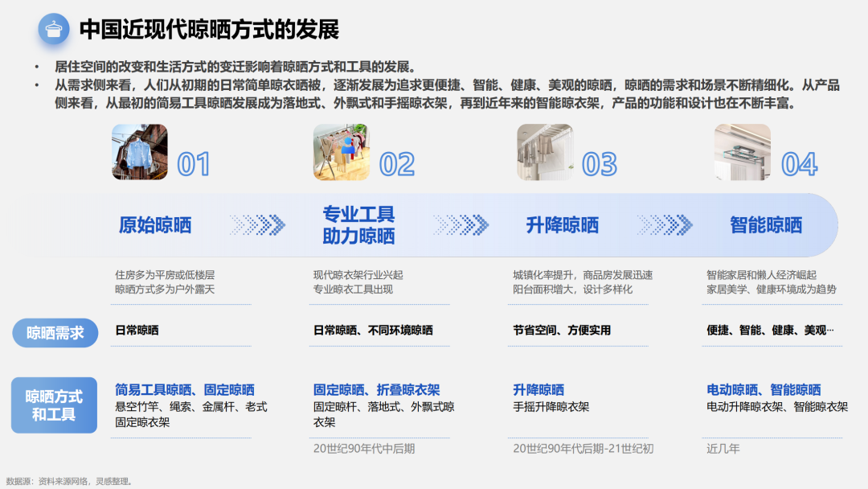Click the text 晾晒方式多为户外露天
The height and width of the screenshot is (489, 868).
click(165, 289)
